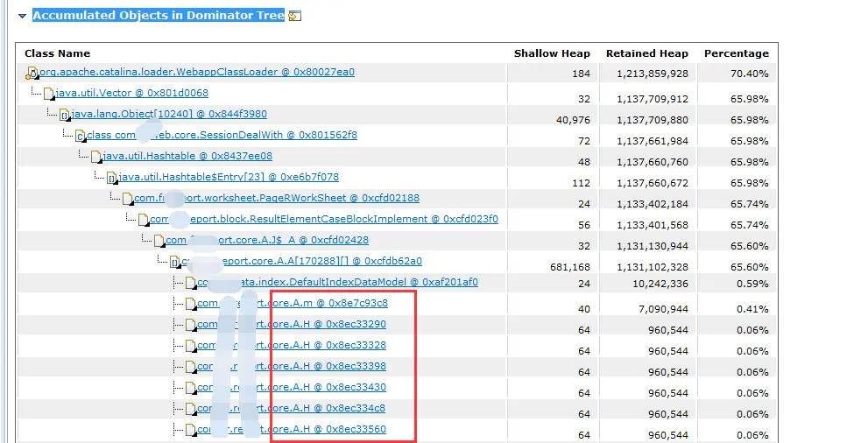Select retained heap value 1,131,102,328

[653, 267]
